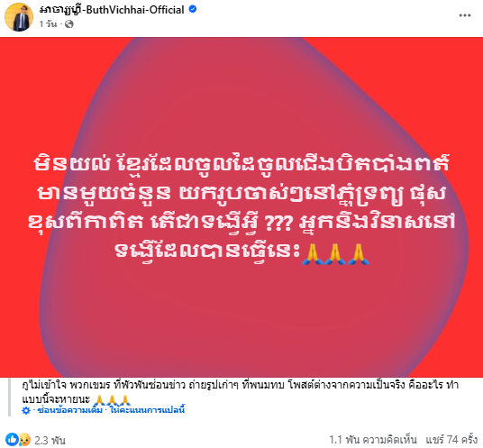
Task: Click the page's profile avatar picture
Action: pyautogui.click(x=19, y=17)
